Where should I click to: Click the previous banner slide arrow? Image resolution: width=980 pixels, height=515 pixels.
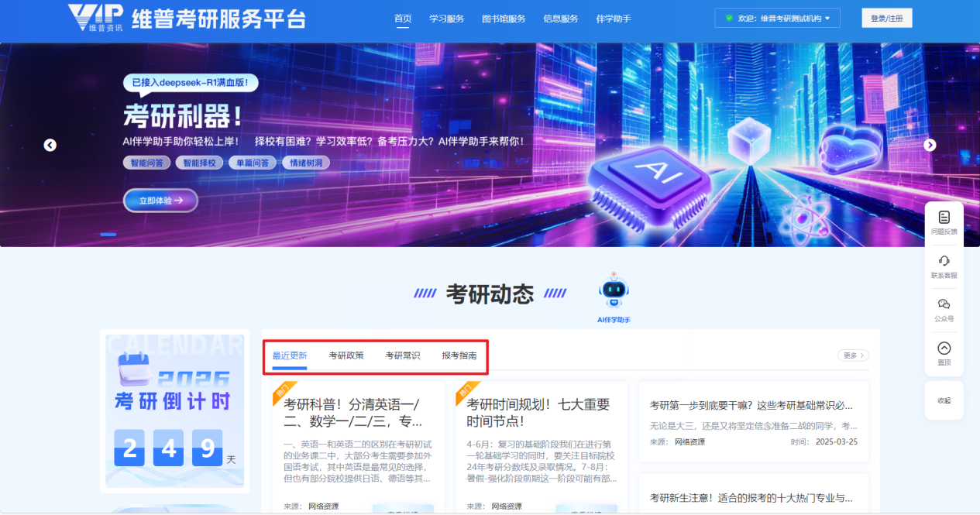[50, 145]
